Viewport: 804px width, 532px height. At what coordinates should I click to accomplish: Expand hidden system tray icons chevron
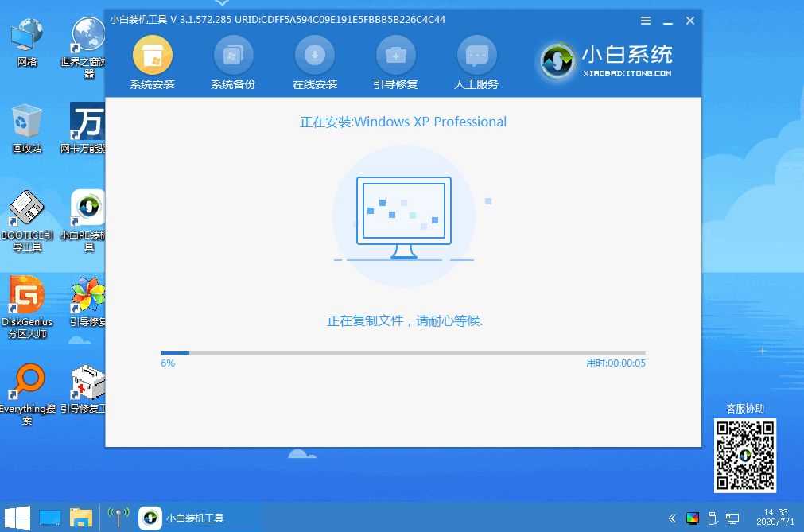(x=672, y=518)
